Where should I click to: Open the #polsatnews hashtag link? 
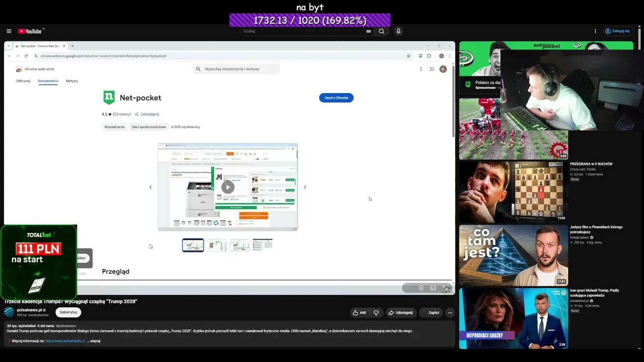[66, 326]
